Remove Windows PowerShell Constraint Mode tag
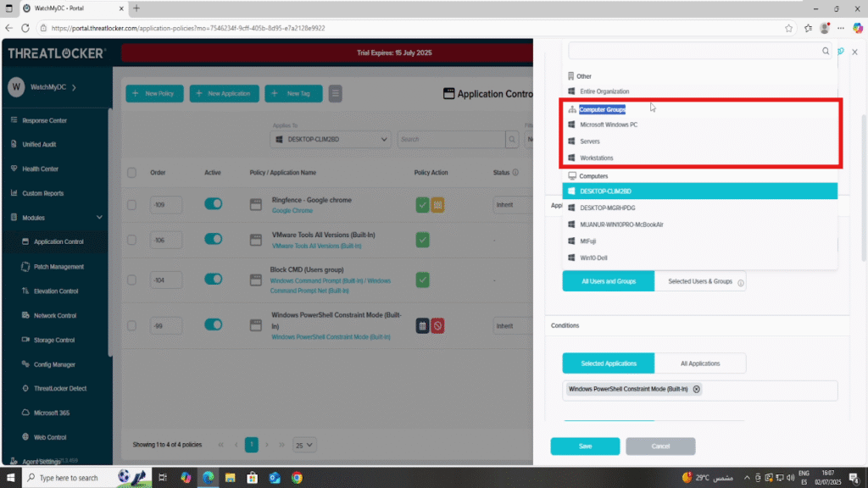The width and height of the screenshot is (868, 488). pos(697,389)
